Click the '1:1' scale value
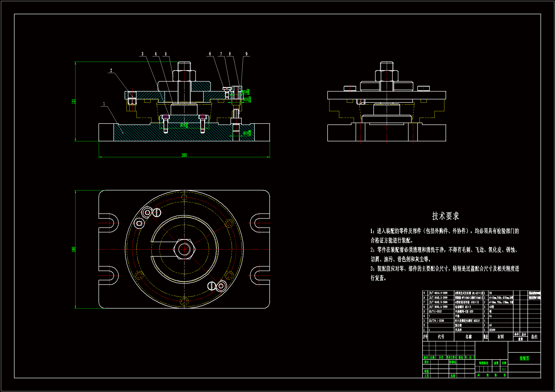The image size is (555, 392). pos(504,369)
